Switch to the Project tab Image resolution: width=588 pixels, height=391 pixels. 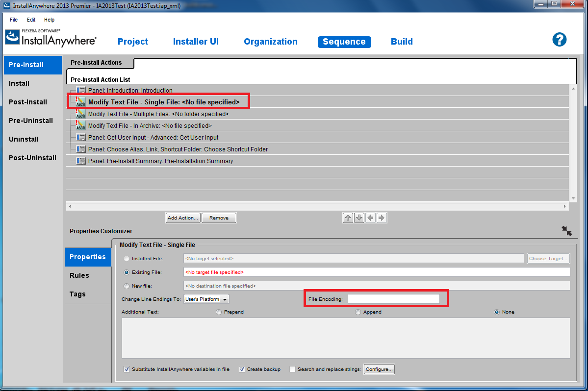133,42
